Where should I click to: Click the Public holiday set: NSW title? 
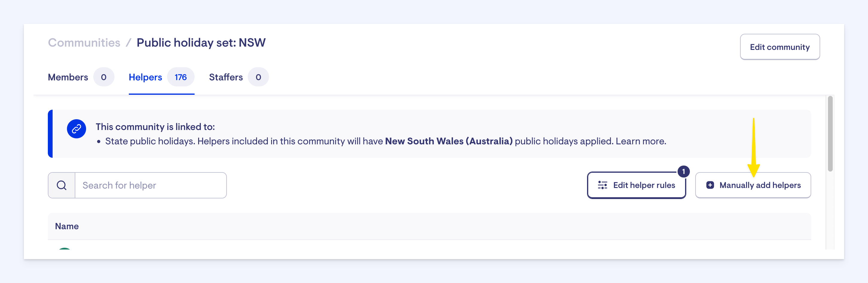tap(201, 43)
